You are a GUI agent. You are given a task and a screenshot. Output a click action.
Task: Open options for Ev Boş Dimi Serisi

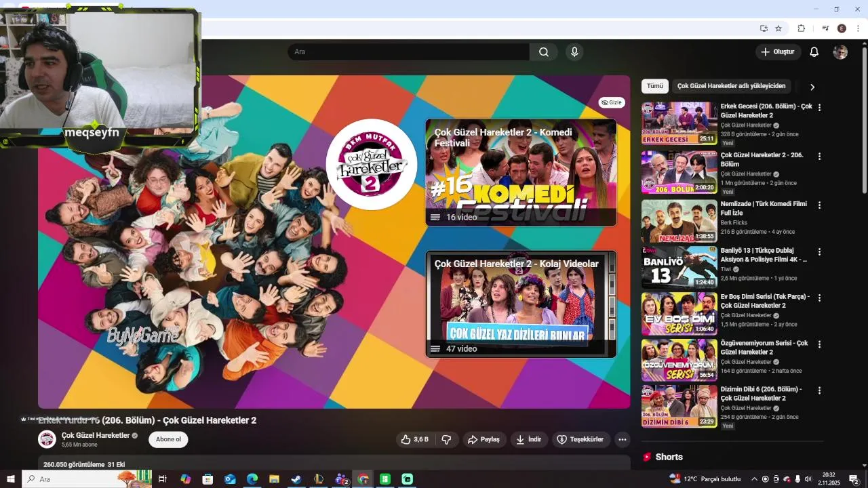(819, 298)
